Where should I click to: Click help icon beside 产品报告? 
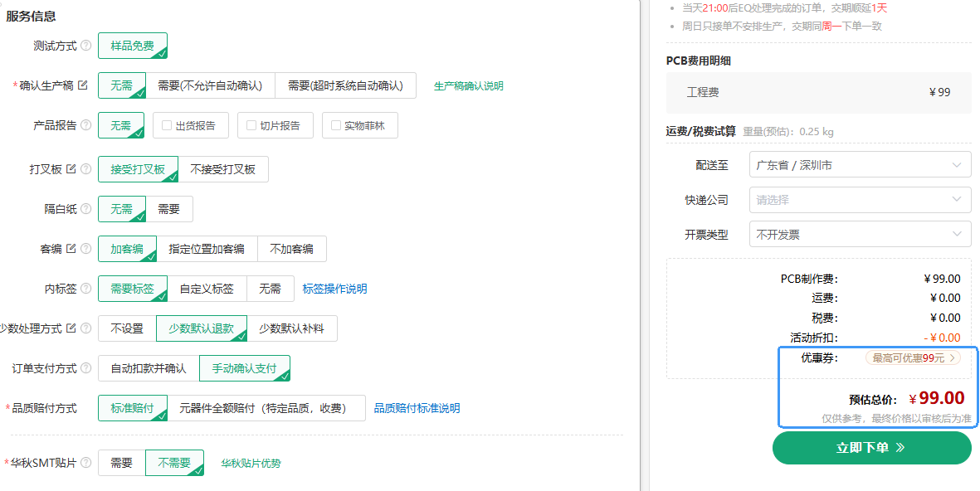coord(85,126)
